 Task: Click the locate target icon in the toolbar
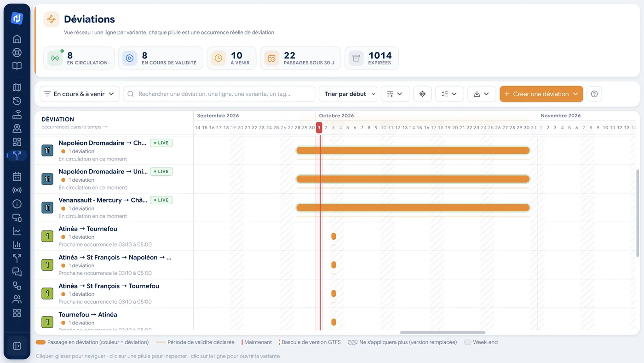pos(422,94)
